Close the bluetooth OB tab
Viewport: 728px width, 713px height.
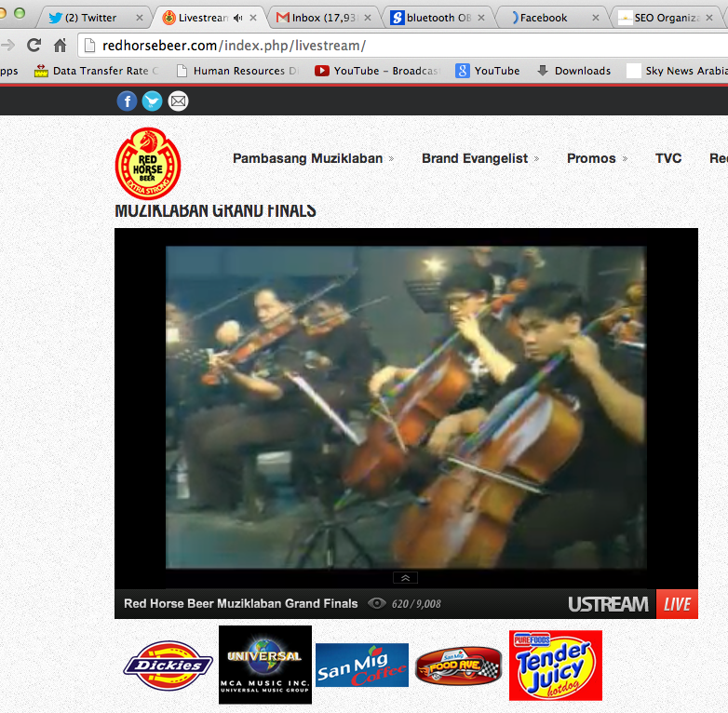point(481,18)
